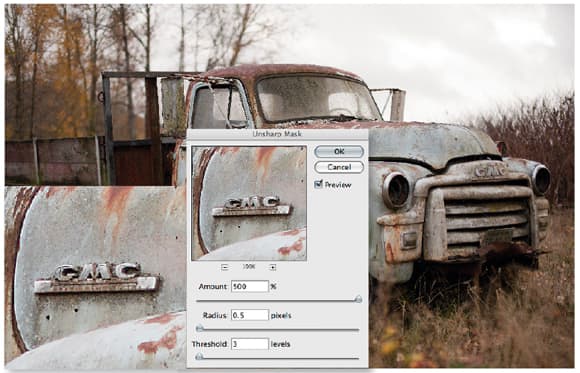Click the 100% zoom level readout
This screenshot has width=580, height=373.
(249, 267)
